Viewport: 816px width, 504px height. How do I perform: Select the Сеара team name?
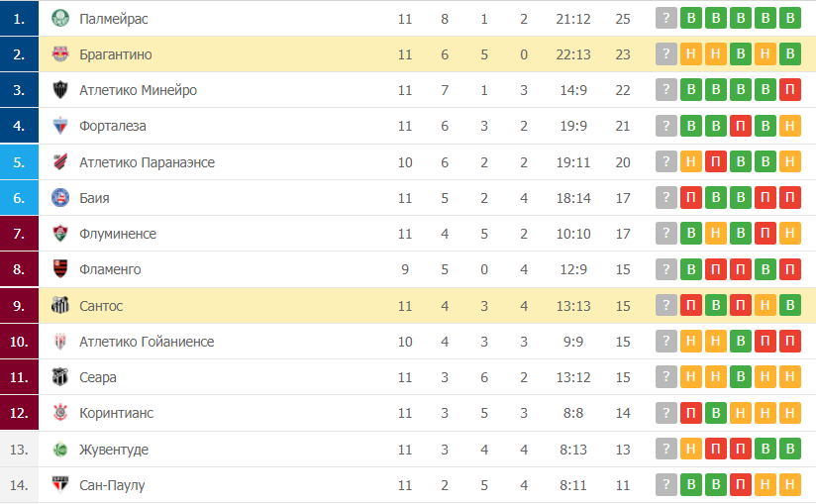click(x=98, y=377)
